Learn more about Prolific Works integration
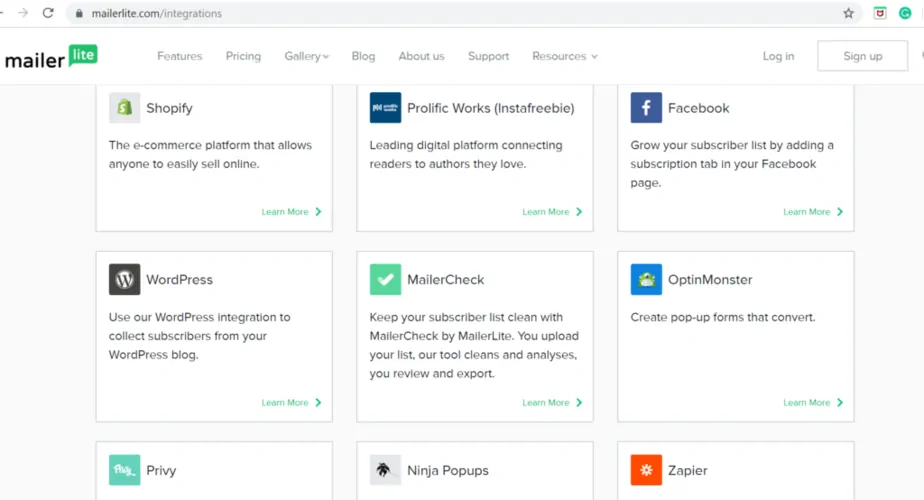 pos(546,212)
